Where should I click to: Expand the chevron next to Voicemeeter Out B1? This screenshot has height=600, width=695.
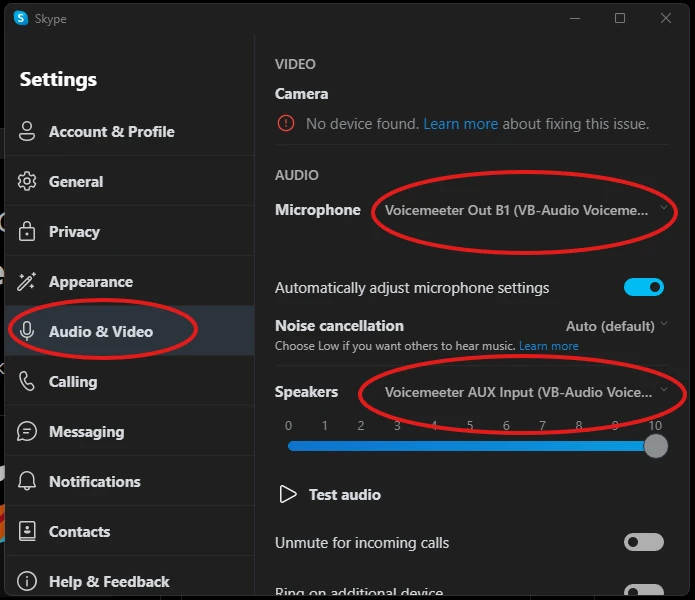pyautogui.click(x=664, y=207)
